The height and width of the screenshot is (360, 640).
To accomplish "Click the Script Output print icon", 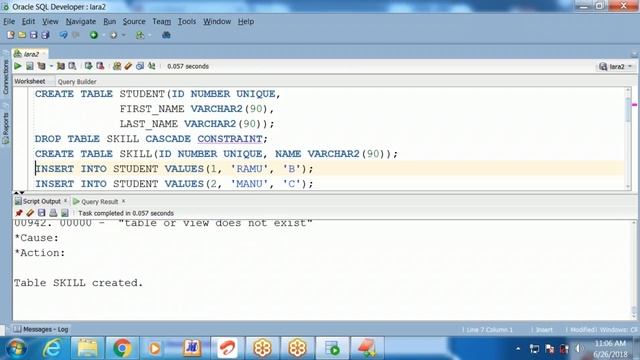I will click(x=53, y=213).
